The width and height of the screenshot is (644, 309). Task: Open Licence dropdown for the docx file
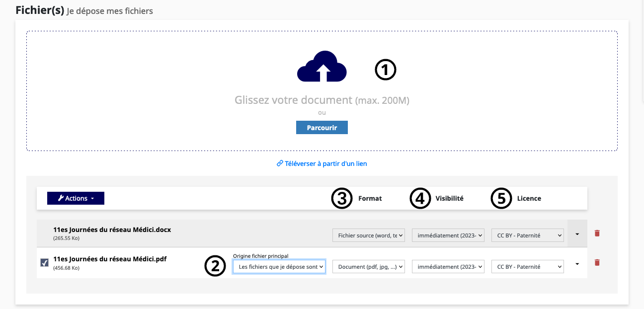[x=528, y=235]
